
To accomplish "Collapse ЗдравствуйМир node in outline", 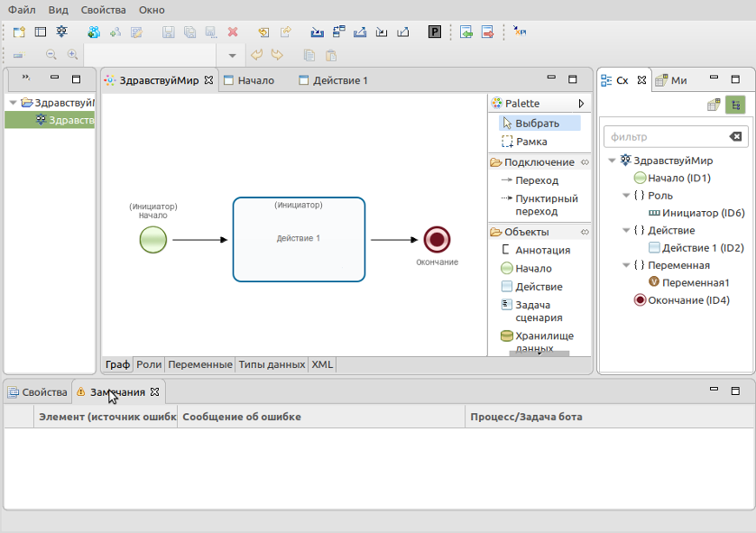I will pos(612,161).
